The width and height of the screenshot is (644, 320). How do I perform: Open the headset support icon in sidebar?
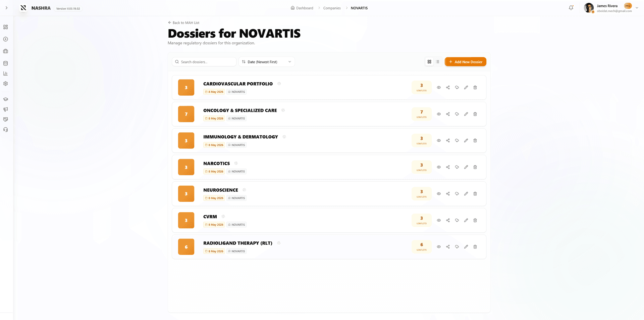coord(6,130)
